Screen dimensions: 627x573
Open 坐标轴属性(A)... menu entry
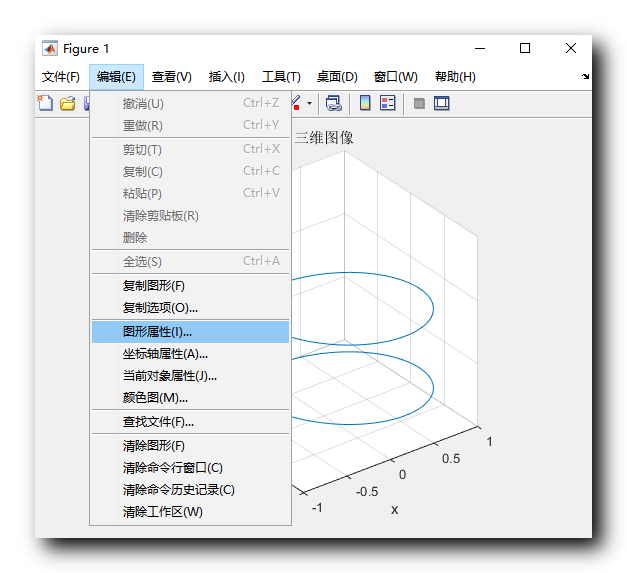point(190,353)
